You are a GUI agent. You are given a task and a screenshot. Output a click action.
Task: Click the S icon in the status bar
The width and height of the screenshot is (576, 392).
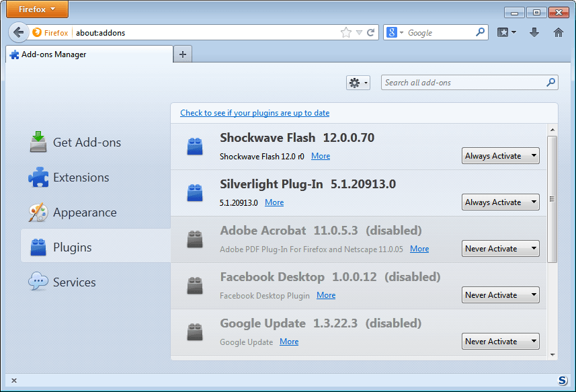coord(562,381)
